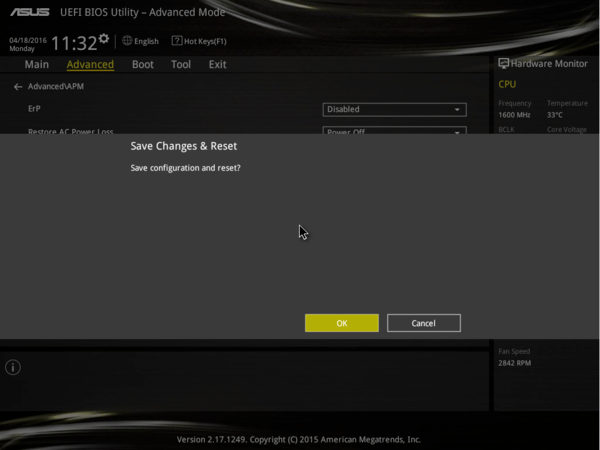The image size is (600, 450).
Task: Click the Hardware Monitor screen icon
Action: (x=503, y=64)
